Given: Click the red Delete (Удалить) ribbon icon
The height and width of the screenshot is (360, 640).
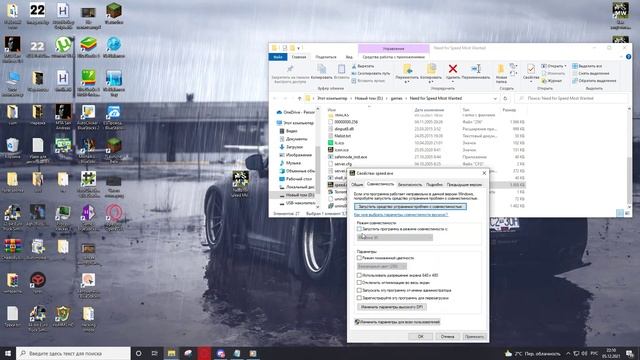Looking at the screenshot, I should click(x=453, y=69).
